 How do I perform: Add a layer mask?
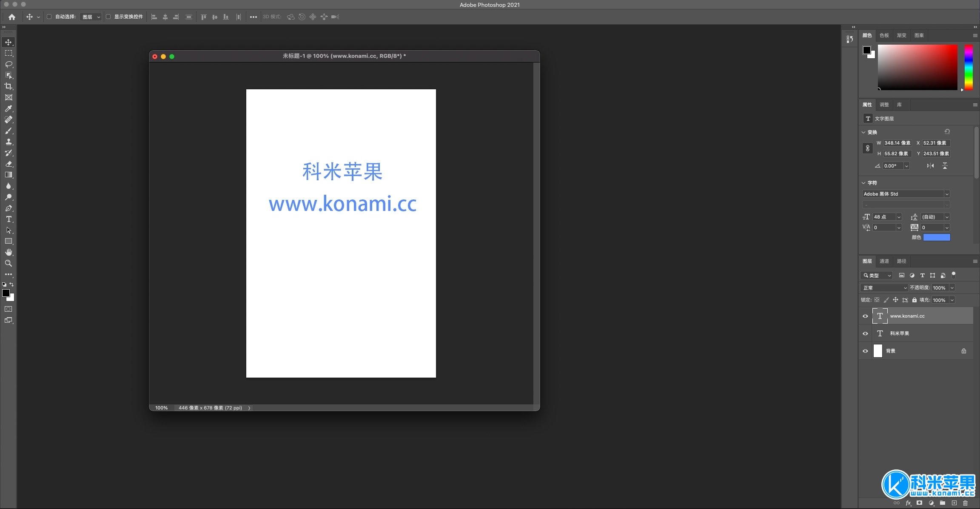click(919, 503)
